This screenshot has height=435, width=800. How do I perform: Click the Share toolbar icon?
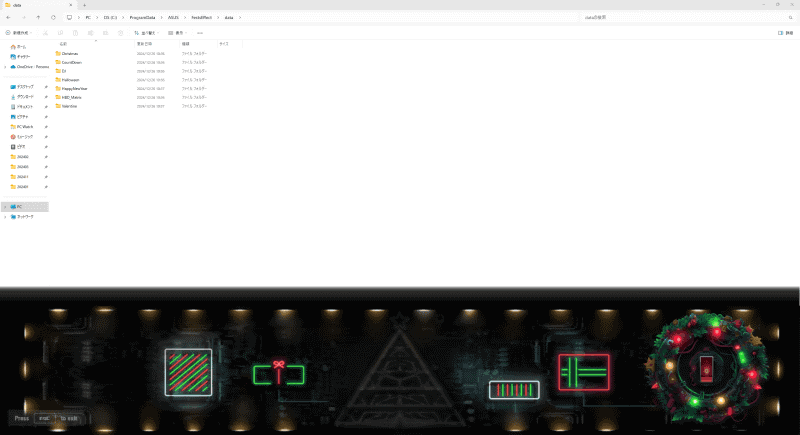[x=105, y=33]
